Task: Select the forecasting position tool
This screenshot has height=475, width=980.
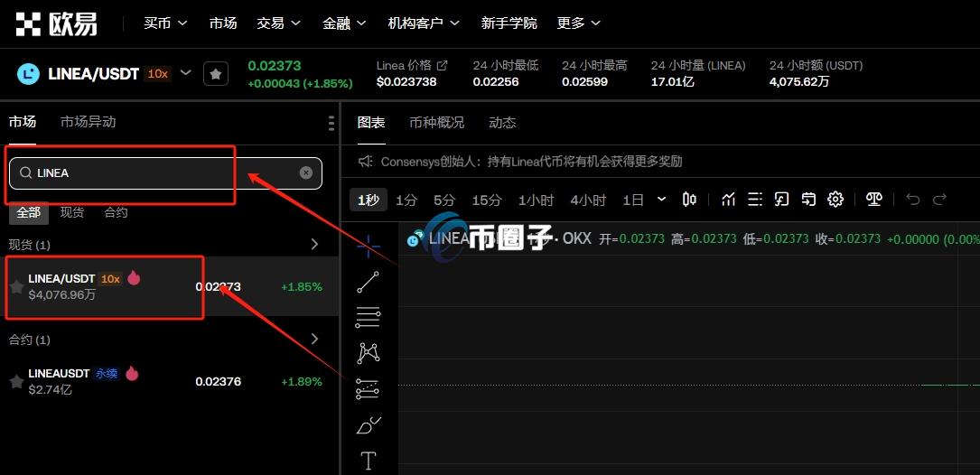Action: 369,388
